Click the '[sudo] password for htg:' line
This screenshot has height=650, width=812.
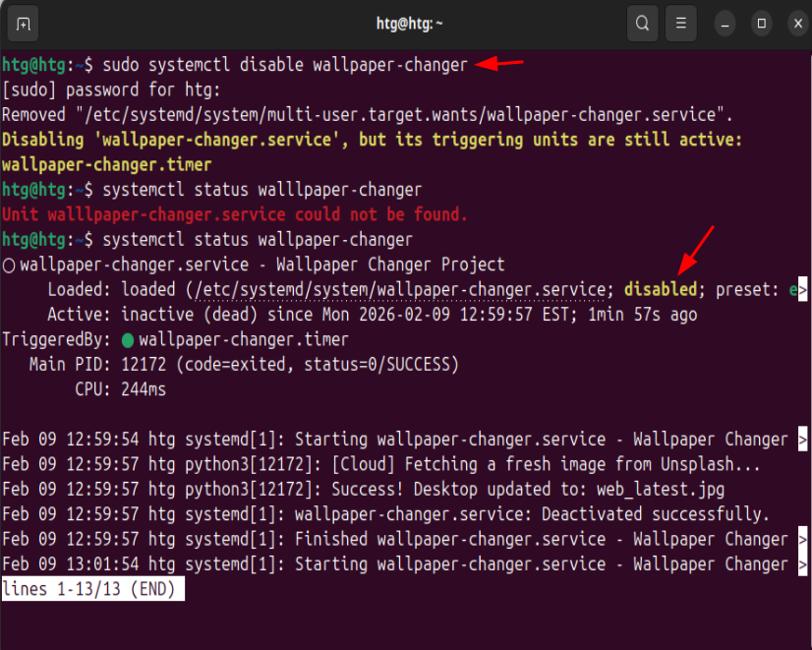click(111, 90)
